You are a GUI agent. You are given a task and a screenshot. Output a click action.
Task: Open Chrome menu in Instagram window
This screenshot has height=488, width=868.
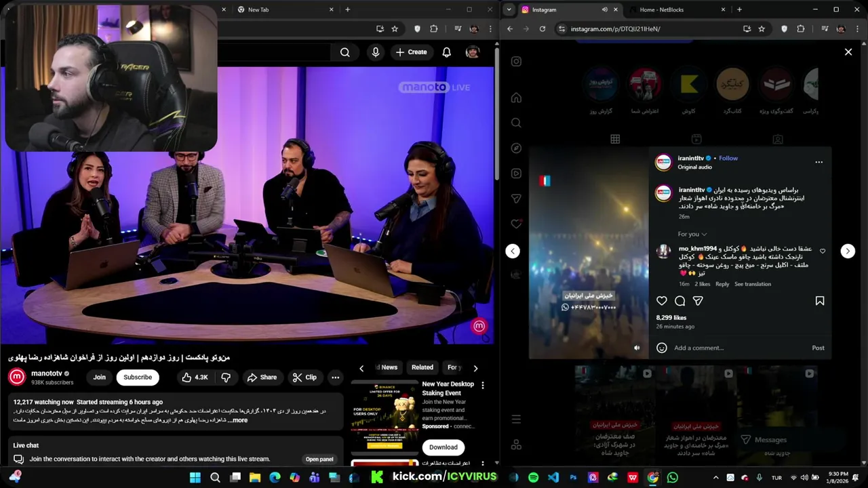[x=857, y=28]
